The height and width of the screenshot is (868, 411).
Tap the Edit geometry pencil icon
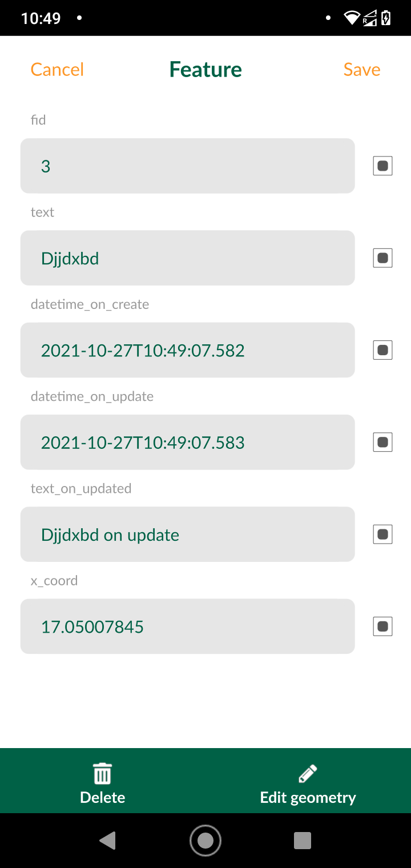coord(308,774)
